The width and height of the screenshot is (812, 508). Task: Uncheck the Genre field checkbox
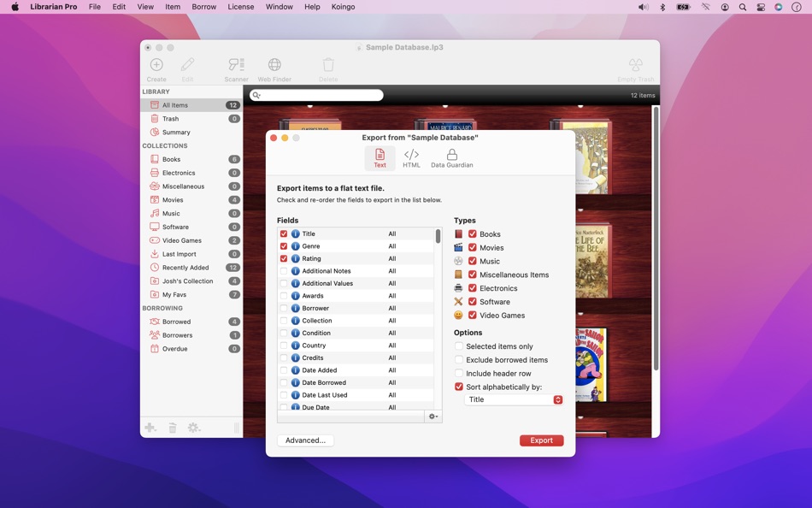(285, 245)
